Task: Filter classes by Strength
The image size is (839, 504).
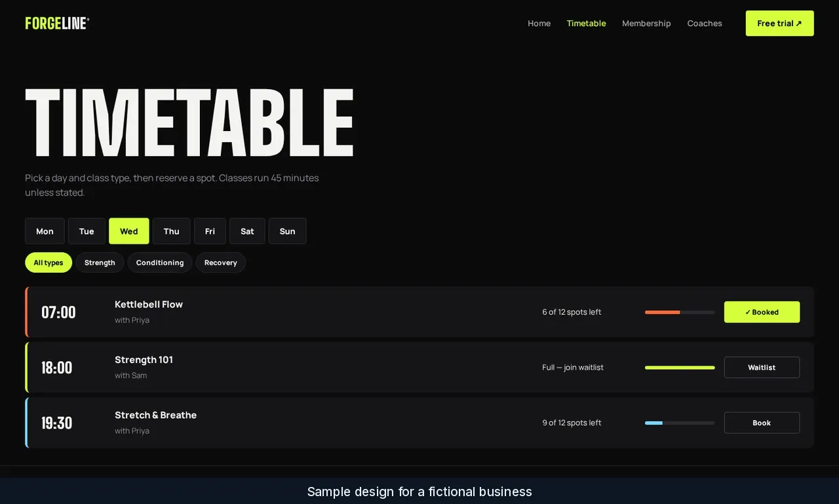Action: pyautogui.click(x=100, y=262)
